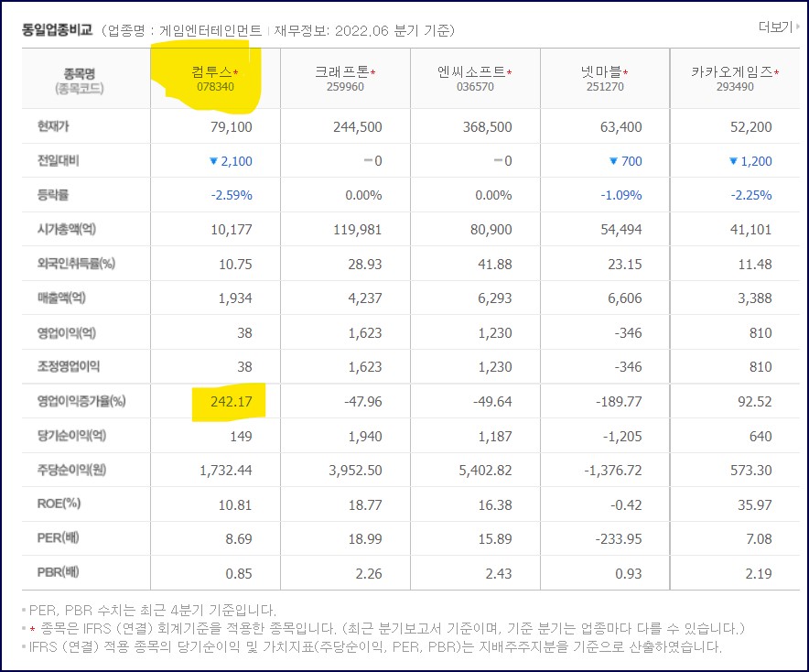Select the -189.77 growth value
Screen dimensions: 809x672
[x=620, y=402]
